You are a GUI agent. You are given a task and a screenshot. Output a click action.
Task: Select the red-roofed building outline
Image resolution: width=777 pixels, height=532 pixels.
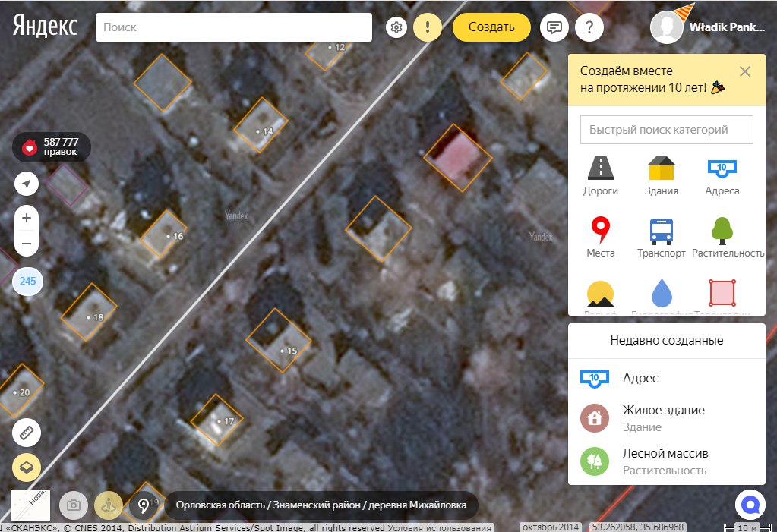click(458, 158)
